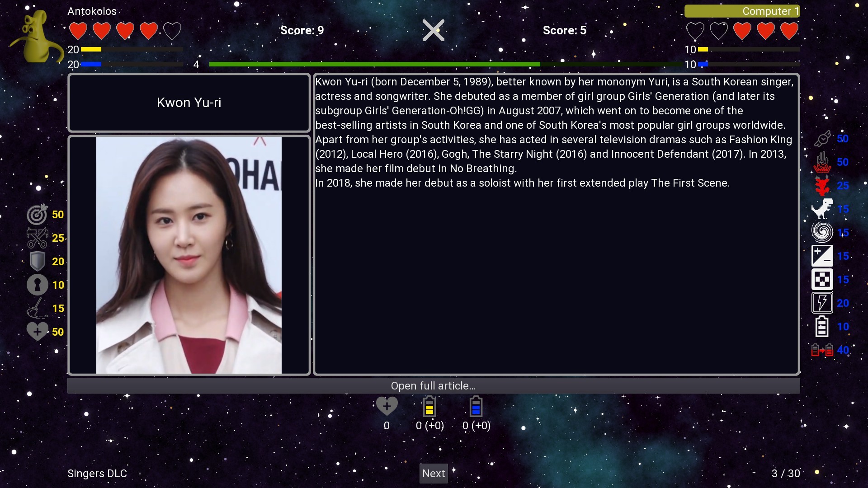Click the plus-minus contrast icon

point(823,256)
